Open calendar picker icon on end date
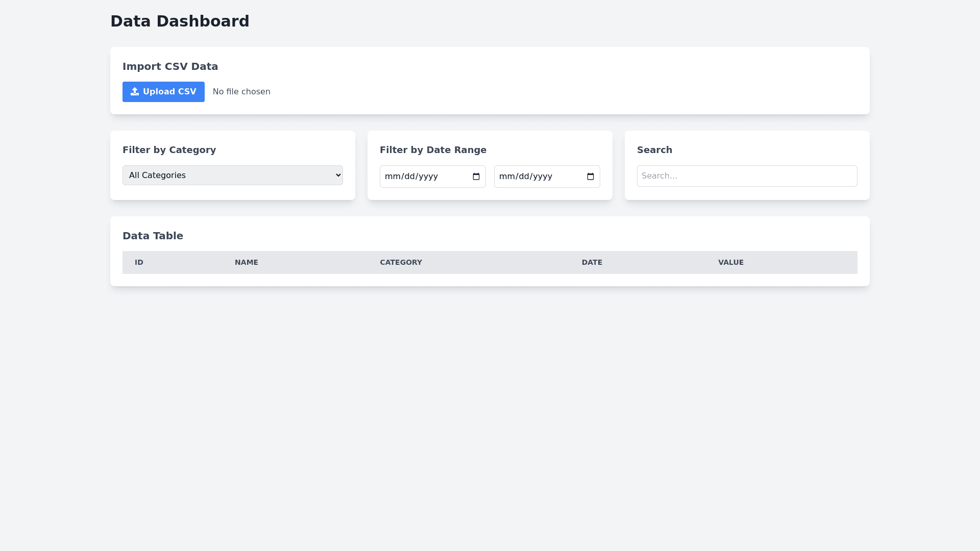Image resolution: width=980 pixels, height=551 pixels. point(591,177)
